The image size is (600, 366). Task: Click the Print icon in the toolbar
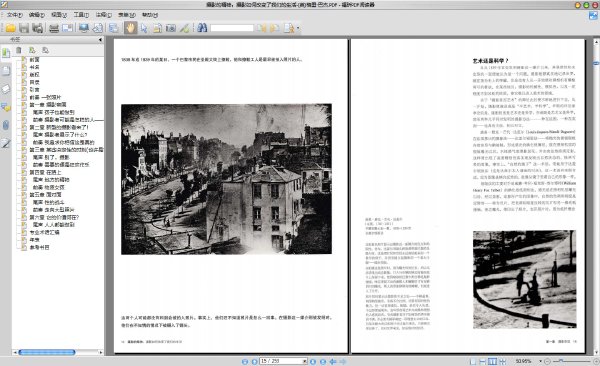click(x=54, y=28)
